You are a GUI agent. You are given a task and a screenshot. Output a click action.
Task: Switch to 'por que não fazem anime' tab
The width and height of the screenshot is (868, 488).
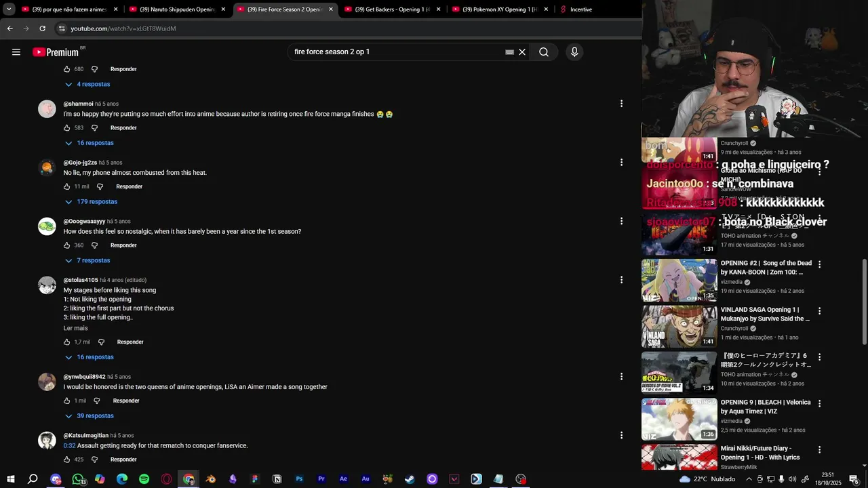(x=71, y=9)
